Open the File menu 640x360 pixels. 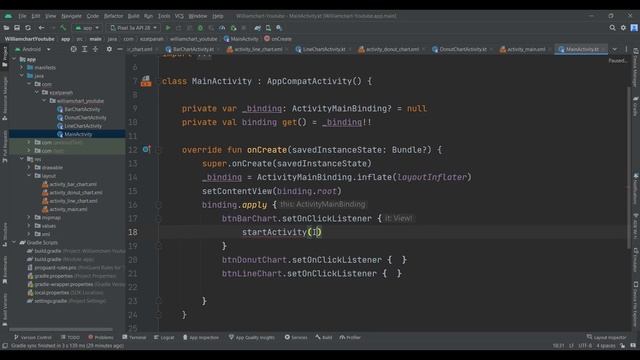(22, 16)
